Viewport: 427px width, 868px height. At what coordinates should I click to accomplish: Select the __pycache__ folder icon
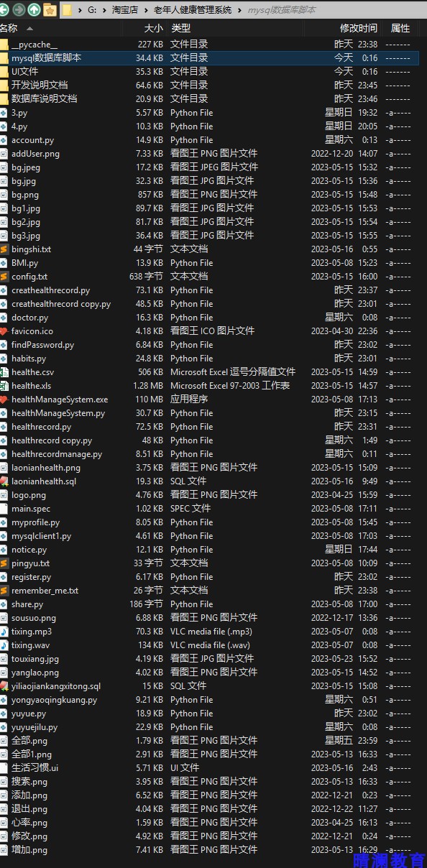[4, 45]
